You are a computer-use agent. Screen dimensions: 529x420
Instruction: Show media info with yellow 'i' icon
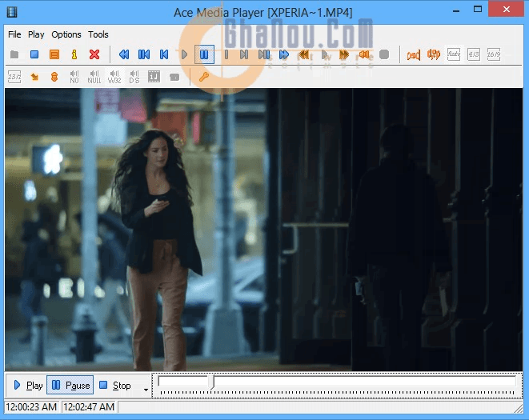pos(74,54)
